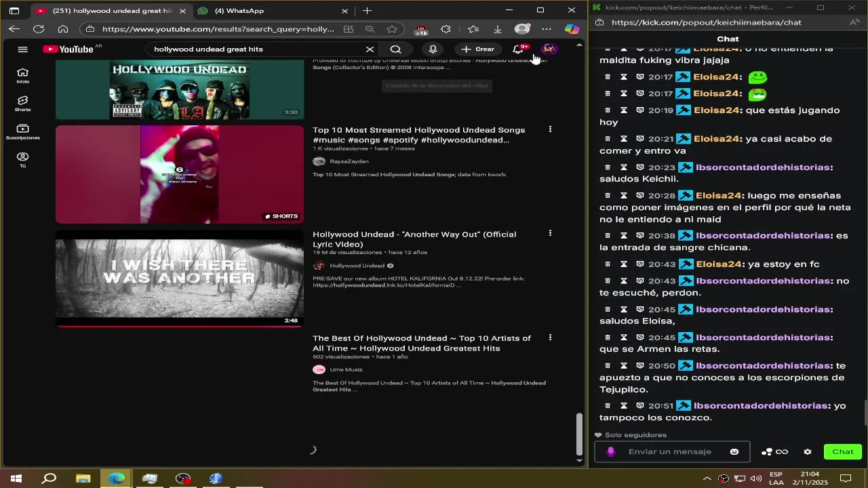
Task: Click the green Chat send button
Action: point(843,452)
